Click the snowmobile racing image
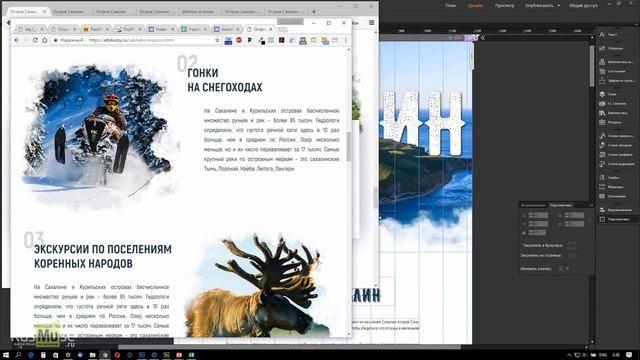640x360 pixels. click(100, 137)
